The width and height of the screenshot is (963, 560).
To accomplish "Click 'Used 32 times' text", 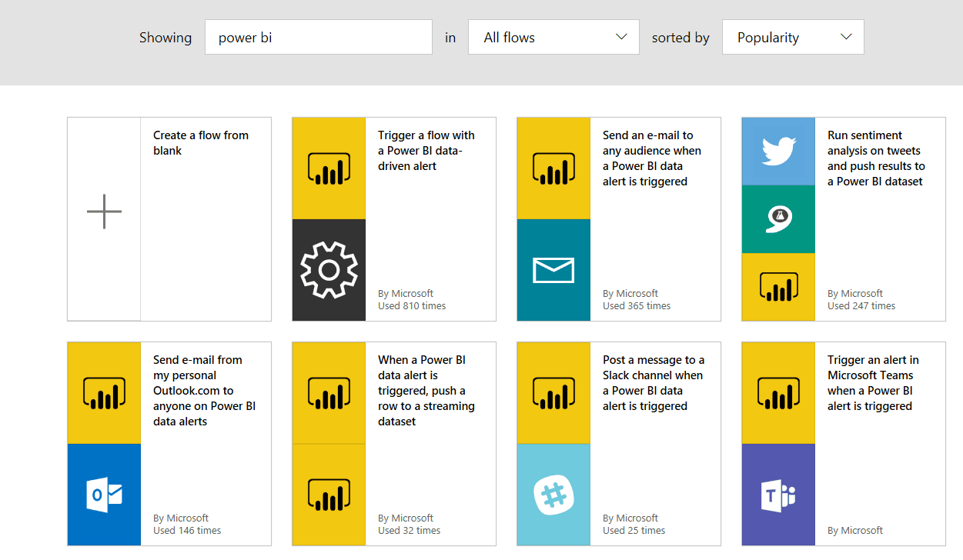I will click(410, 531).
